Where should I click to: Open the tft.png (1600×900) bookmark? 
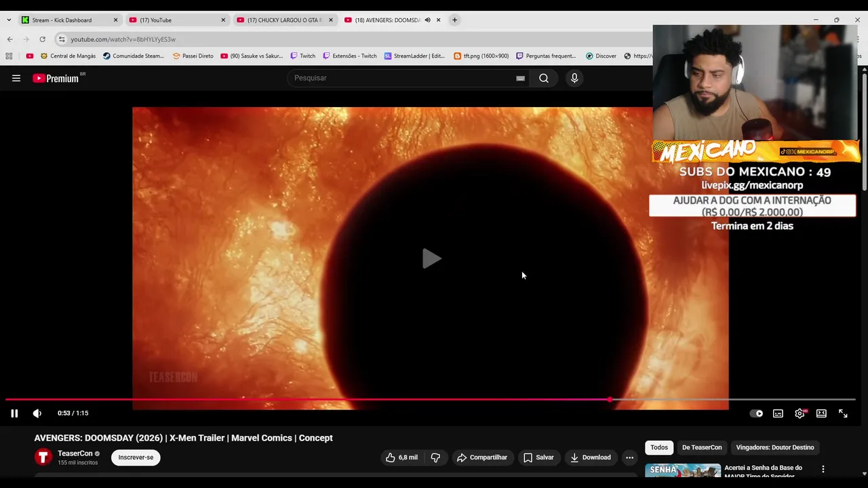(x=481, y=56)
